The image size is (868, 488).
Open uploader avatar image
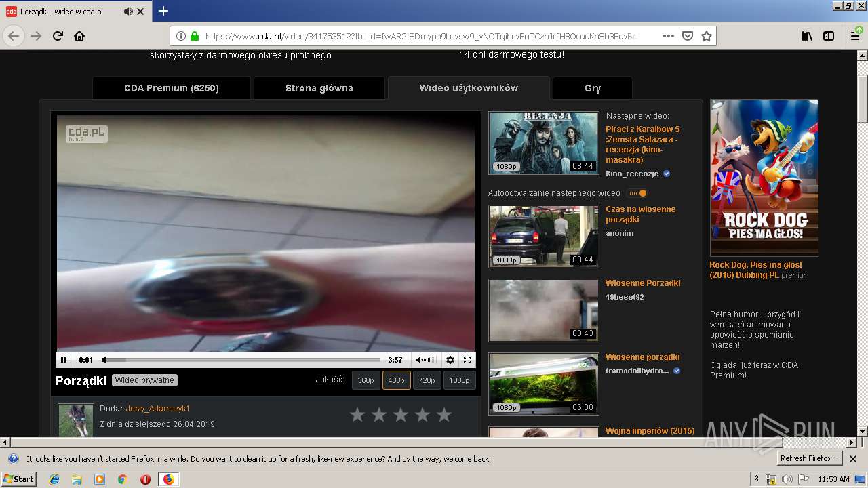[75, 420]
